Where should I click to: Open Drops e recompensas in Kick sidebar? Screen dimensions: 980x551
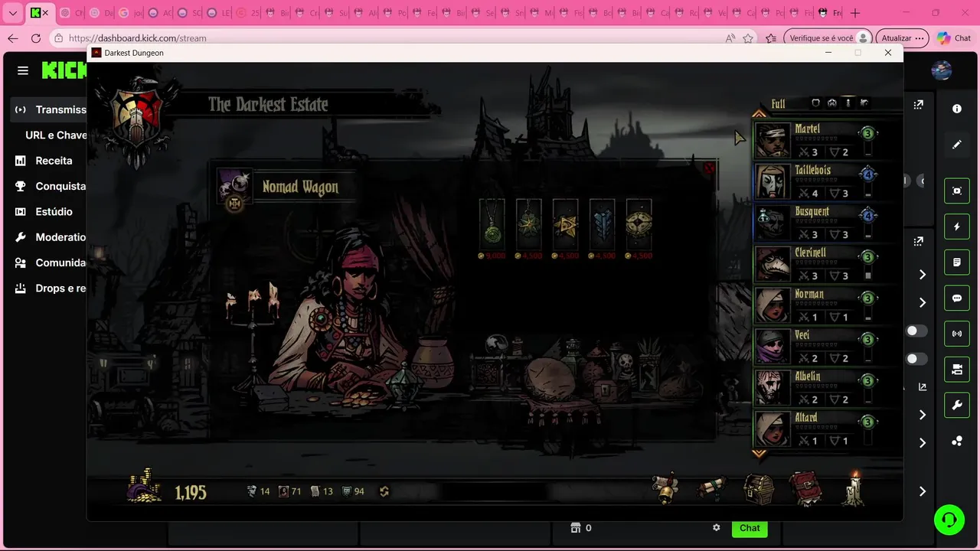point(49,289)
